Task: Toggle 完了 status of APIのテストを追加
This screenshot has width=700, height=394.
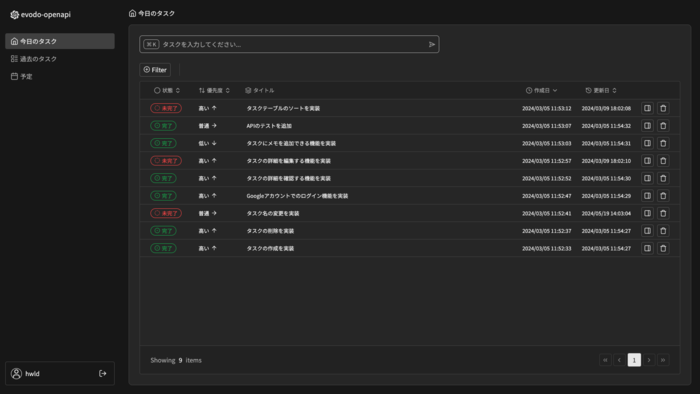Action: tap(163, 126)
